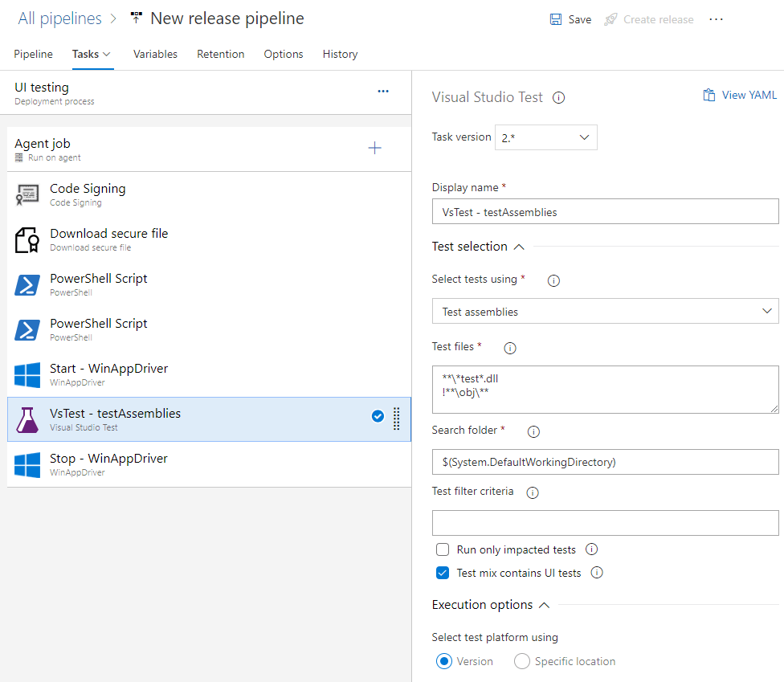This screenshot has height=682, width=784.
Task: Open the Task version dropdown
Action: click(x=546, y=137)
